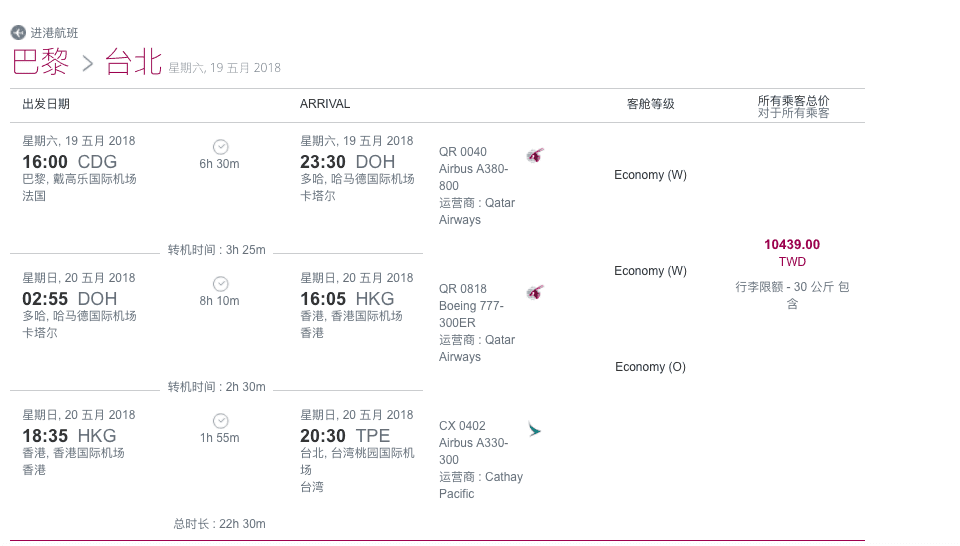
Task: Click the Qatar Airways logo beside QR 0818
Action: (535, 293)
